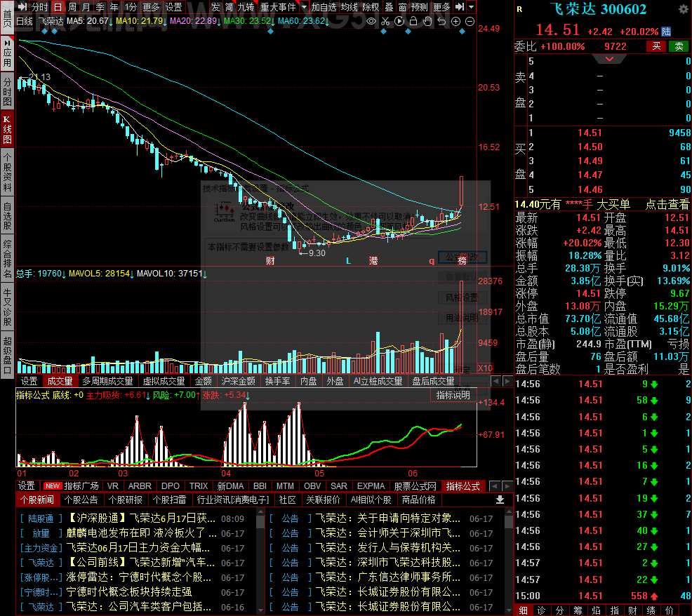Click the 指标说明 button
Viewport: 692px width, 616px height.
[453, 395]
